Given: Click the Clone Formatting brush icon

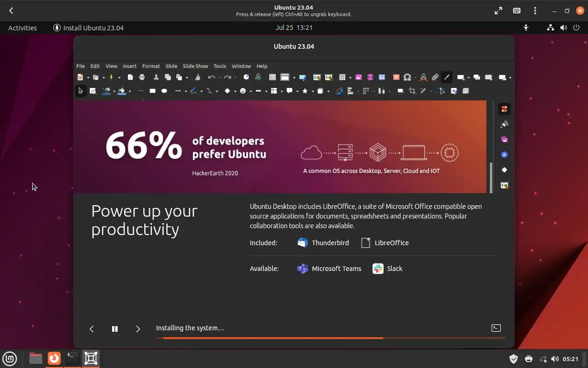Looking at the screenshot, I should [x=198, y=77].
